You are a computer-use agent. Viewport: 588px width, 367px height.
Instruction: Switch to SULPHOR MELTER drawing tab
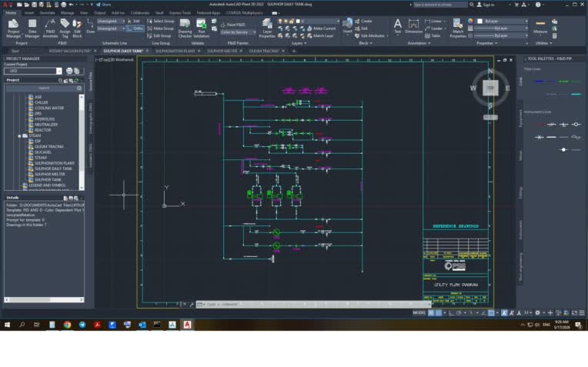[222, 51]
